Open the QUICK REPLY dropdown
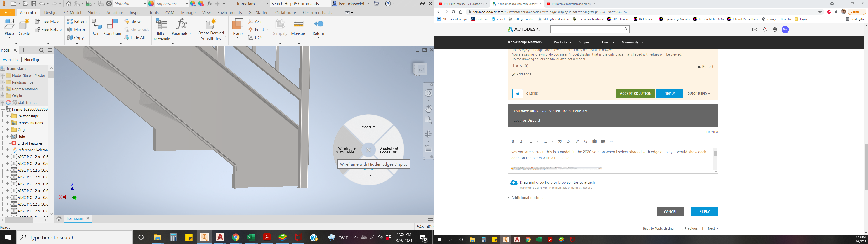Viewport: 868px width, 244px height. [699, 93]
